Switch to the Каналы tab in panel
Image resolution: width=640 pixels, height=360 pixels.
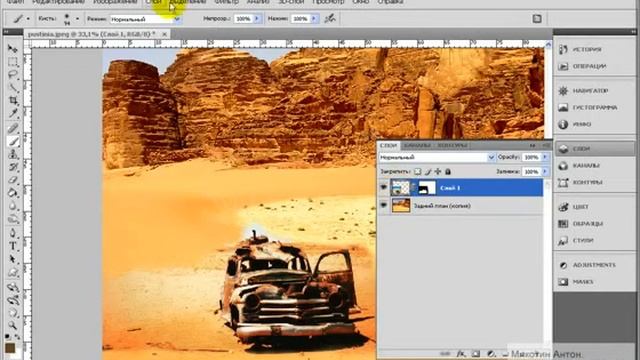click(417, 145)
